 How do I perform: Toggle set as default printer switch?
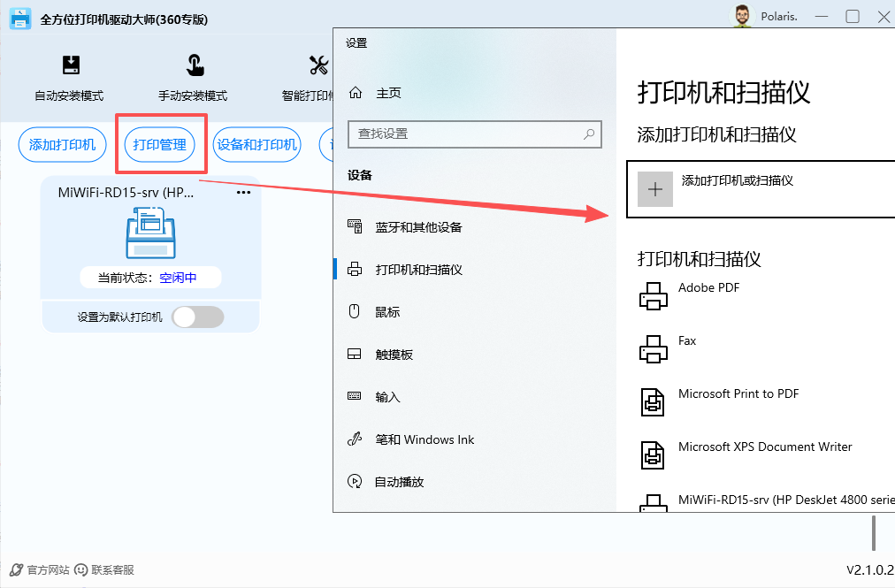[197, 317]
